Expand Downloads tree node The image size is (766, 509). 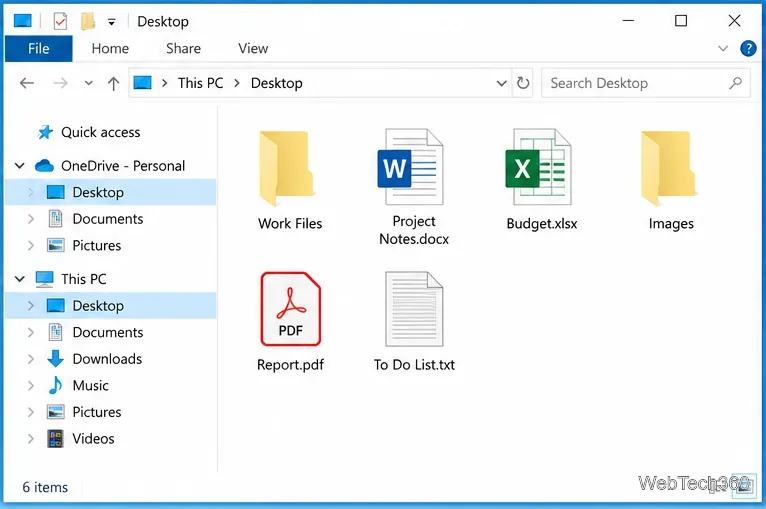(31, 359)
